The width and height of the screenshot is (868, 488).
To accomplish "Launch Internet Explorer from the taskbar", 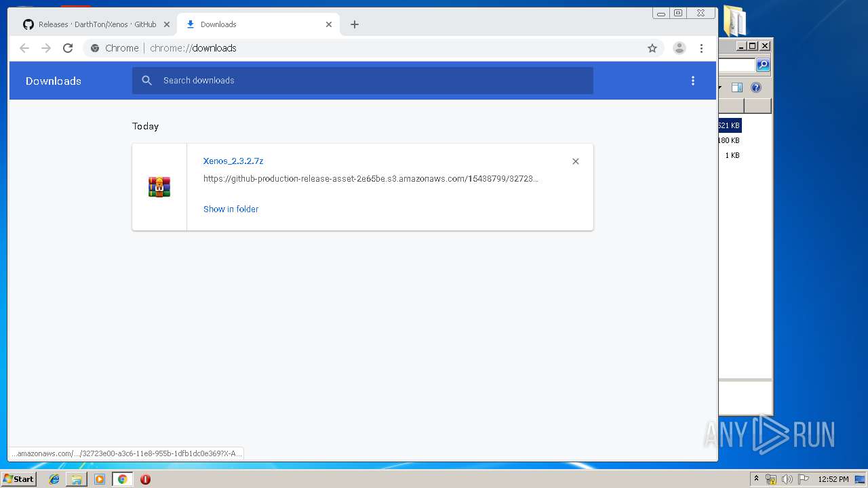I will point(54,479).
